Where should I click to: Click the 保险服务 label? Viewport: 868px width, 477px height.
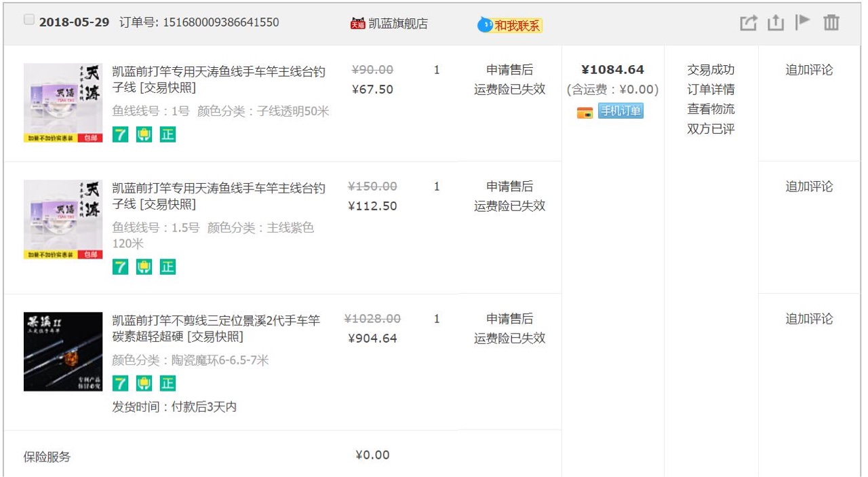pos(47,457)
